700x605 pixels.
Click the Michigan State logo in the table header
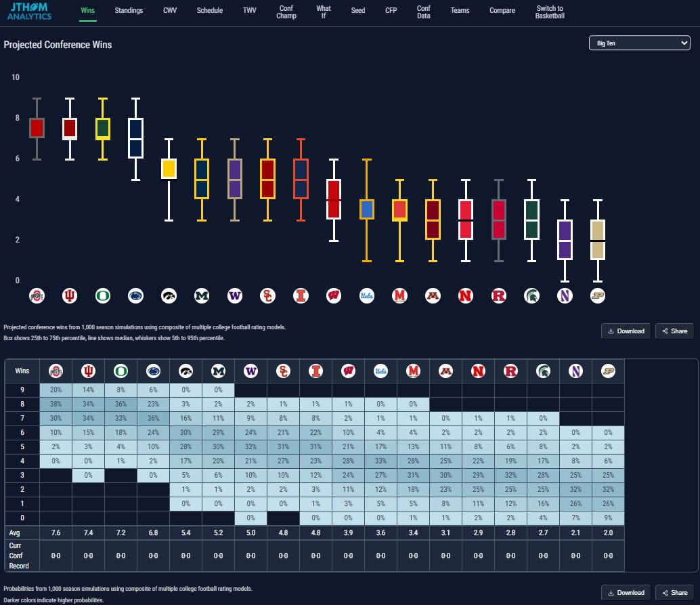coord(544,371)
